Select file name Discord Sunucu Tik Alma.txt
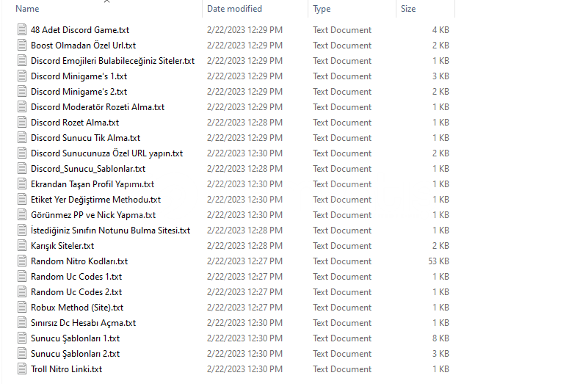The width and height of the screenshot is (569, 392). (x=85, y=138)
